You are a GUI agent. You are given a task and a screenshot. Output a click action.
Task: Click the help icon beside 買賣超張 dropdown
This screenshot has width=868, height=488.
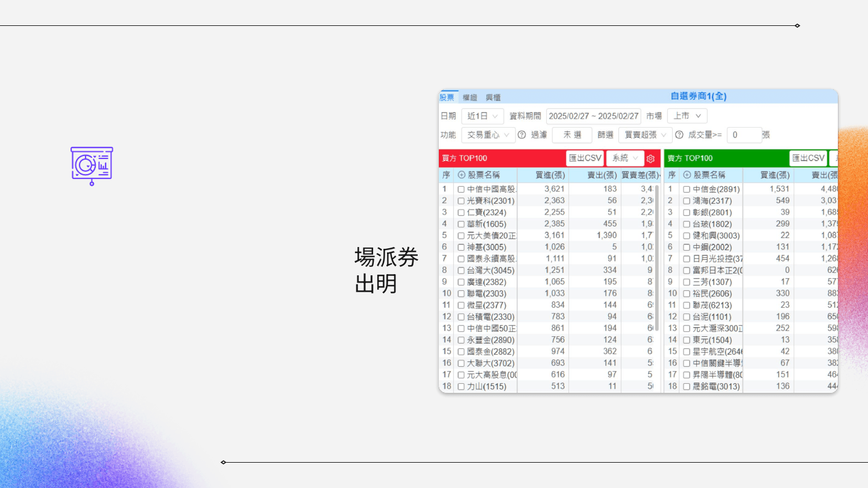[x=679, y=135]
